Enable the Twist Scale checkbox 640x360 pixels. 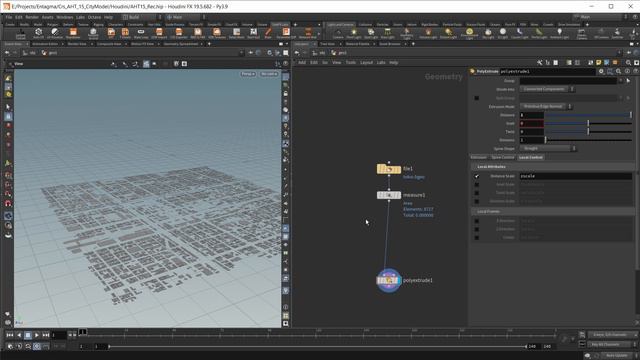tap(477, 193)
